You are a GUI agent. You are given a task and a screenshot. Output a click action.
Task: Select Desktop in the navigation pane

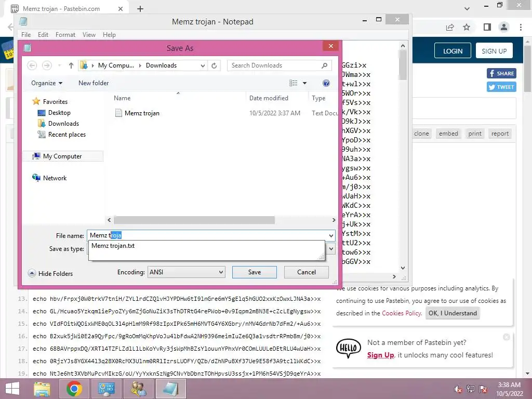pos(59,113)
